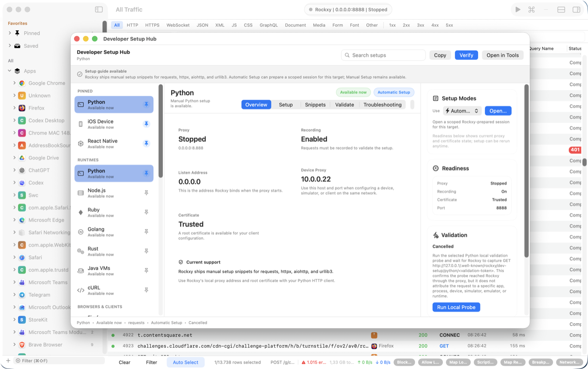Filter traffic by WebSocket type
The image size is (588, 369).
pos(178,25)
